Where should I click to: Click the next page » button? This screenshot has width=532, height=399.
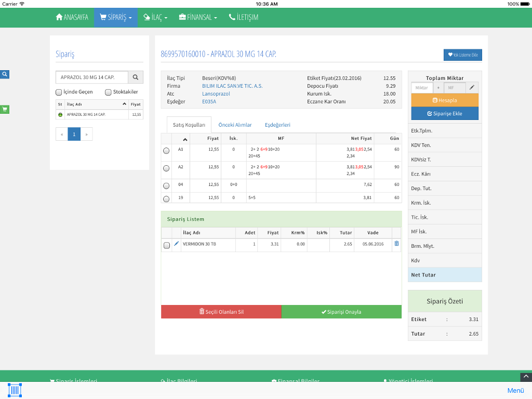pos(87,134)
